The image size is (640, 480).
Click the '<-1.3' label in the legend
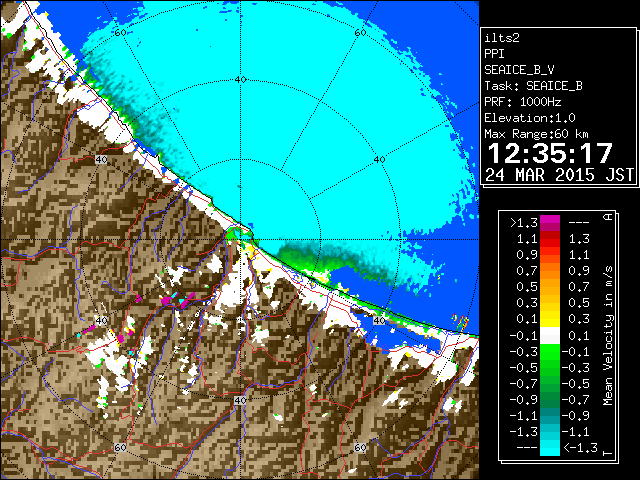580,447
